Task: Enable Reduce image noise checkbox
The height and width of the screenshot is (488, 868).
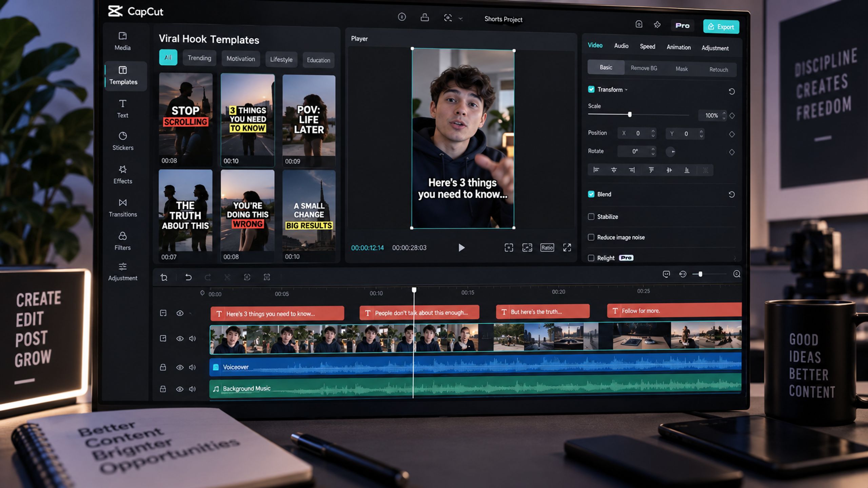Action: 591,237
